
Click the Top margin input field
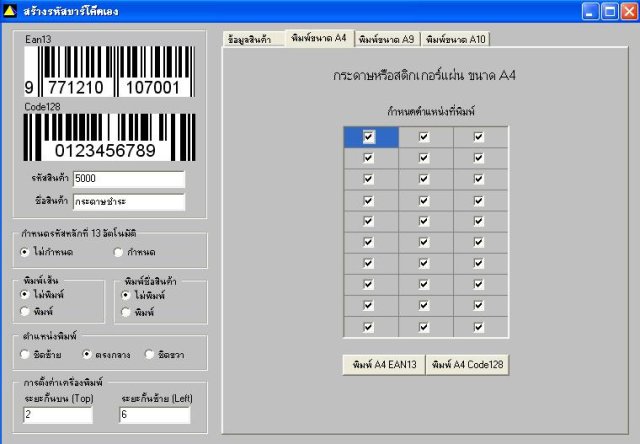pos(58,415)
